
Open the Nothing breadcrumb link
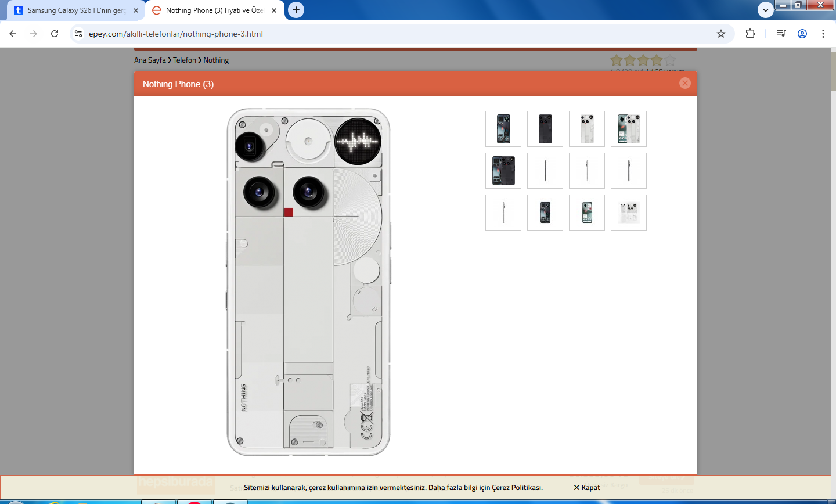pyautogui.click(x=216, y=60)
